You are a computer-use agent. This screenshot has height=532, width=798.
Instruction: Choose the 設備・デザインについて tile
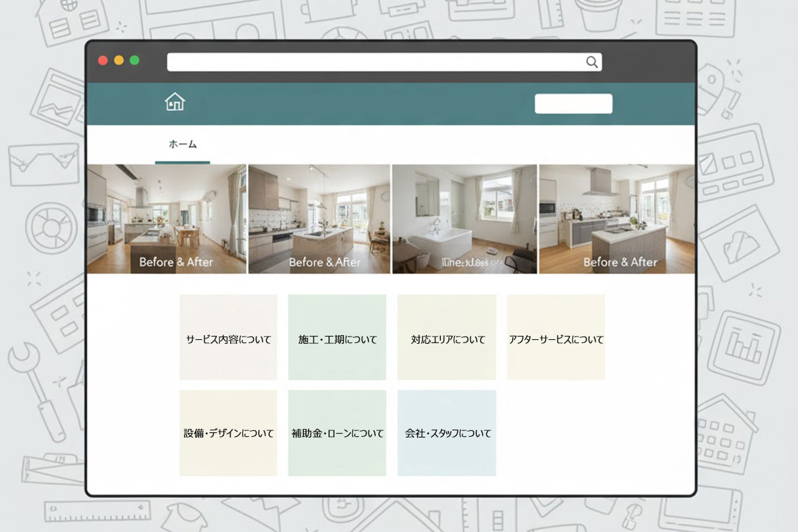point(228,433)
